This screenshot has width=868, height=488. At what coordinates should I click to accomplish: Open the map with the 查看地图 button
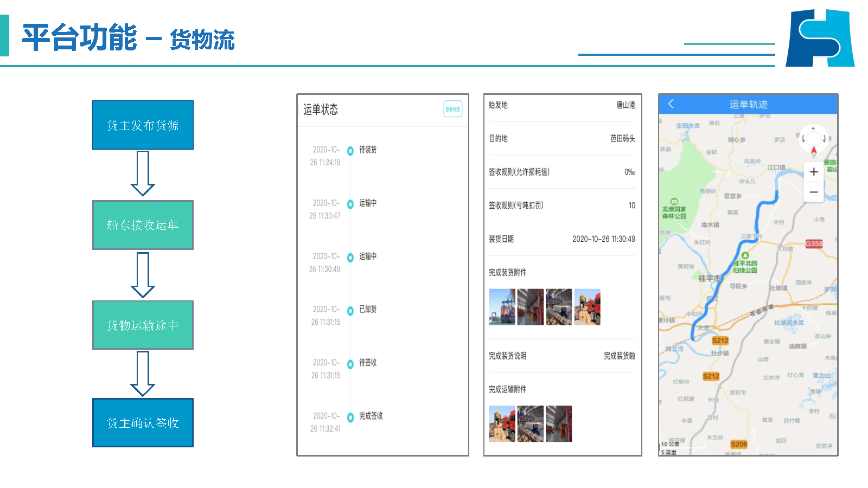[452, 109]
